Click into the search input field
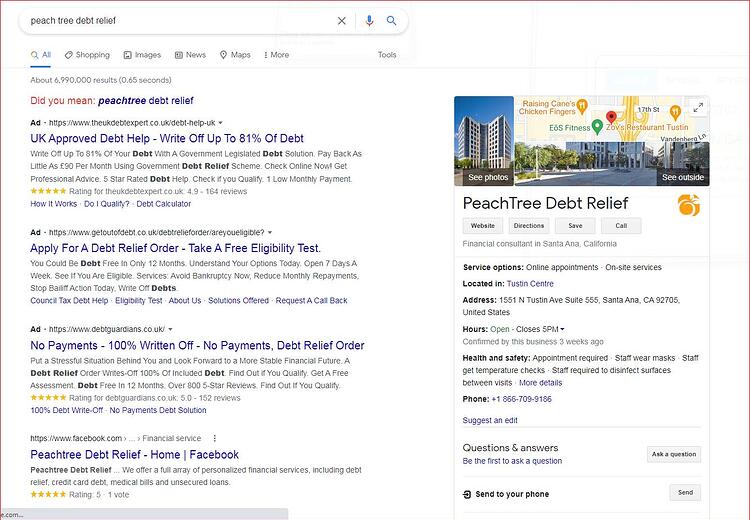This screenshot has width=750, height=520. 179,21
